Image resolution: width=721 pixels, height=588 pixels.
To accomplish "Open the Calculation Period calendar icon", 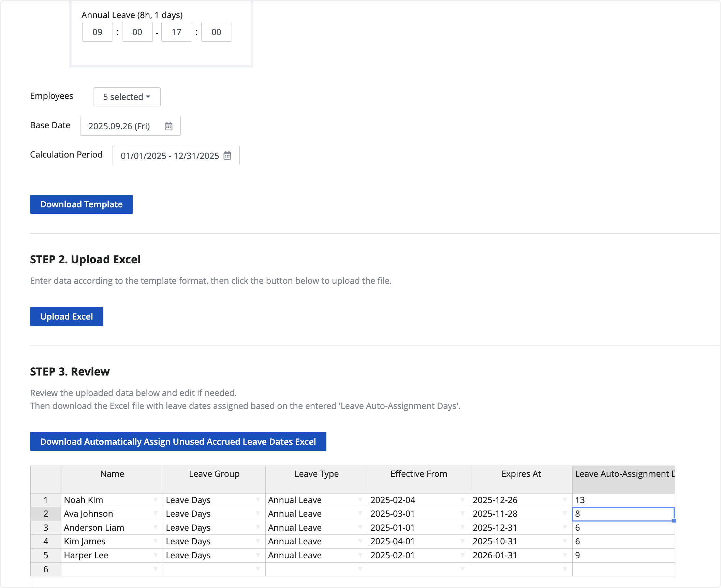I will (x=227, y=156).
